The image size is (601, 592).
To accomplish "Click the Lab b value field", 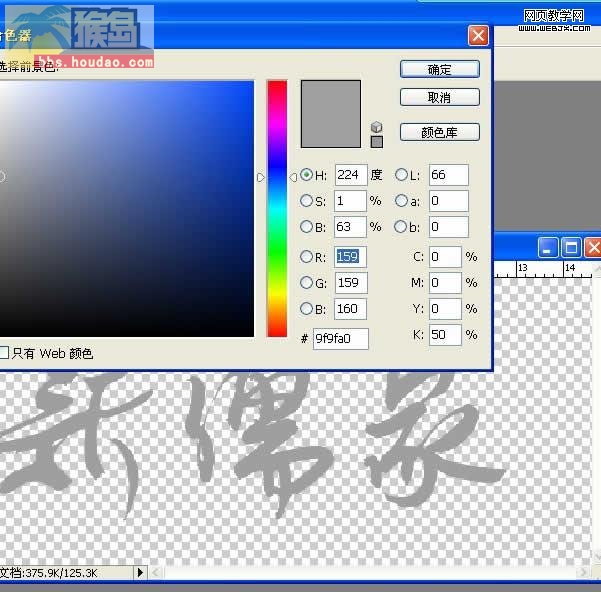I will tap(448, 227).
